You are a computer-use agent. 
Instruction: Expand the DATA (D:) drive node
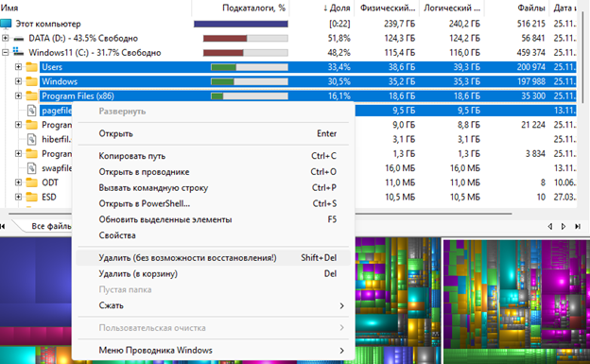[x=6, y=38]
